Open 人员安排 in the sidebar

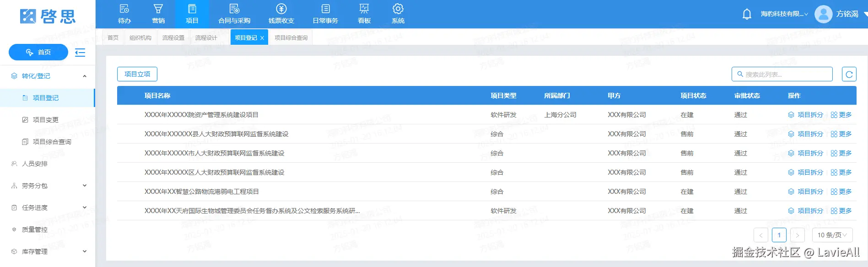(x=48, y=164)
